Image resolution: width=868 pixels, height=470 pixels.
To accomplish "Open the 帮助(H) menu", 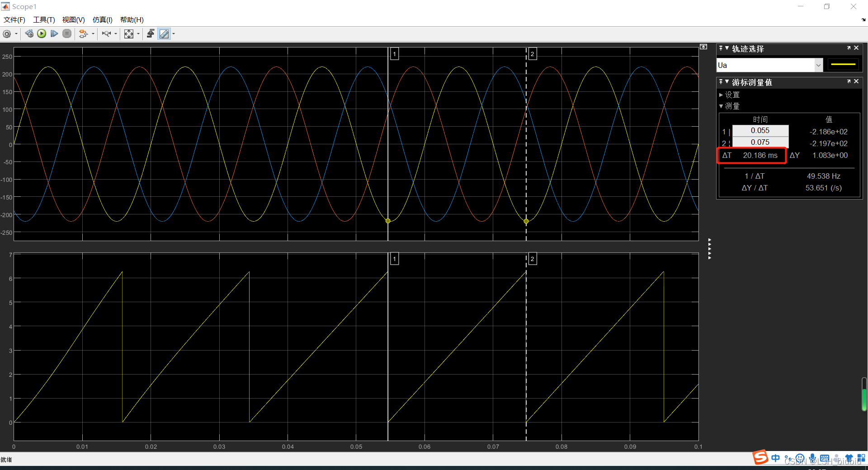I will (x=132, y=20).
